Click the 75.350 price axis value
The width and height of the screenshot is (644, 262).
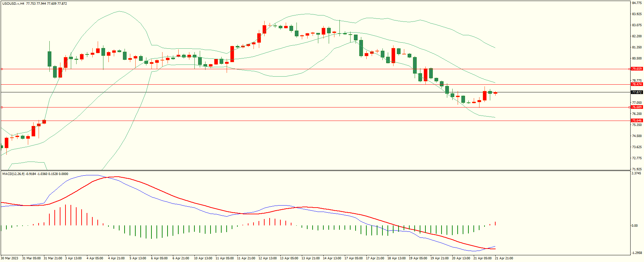pos(637,125)
